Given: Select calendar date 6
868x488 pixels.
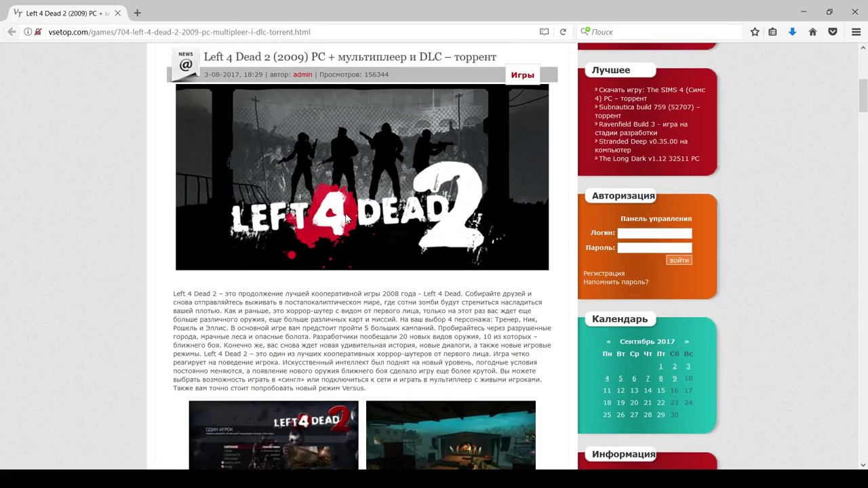Looking at the screenshot, I should coord(634,378).
